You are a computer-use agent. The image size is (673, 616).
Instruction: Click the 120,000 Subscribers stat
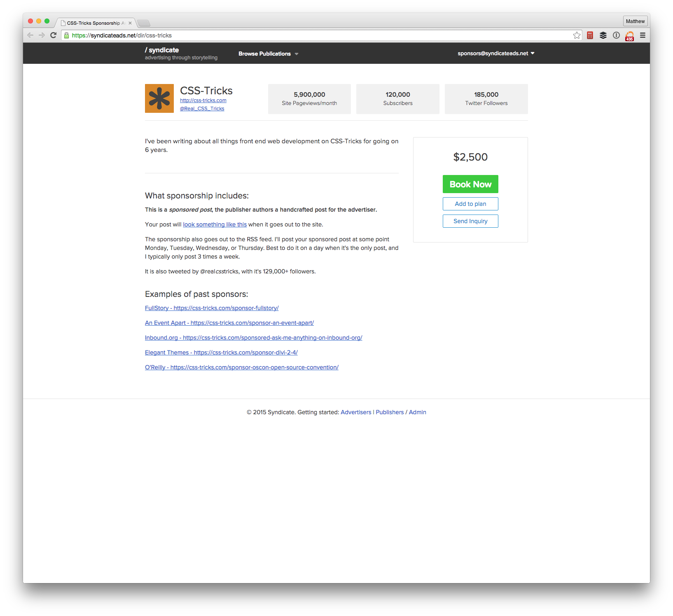pos(398,99)
